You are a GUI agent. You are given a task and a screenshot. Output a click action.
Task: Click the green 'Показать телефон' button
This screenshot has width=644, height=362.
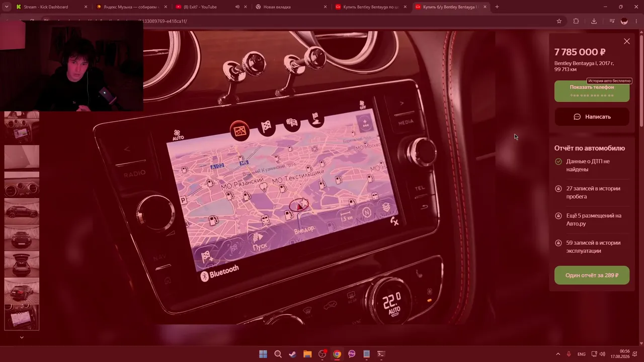pyautogui.click(x=592, y=91)
